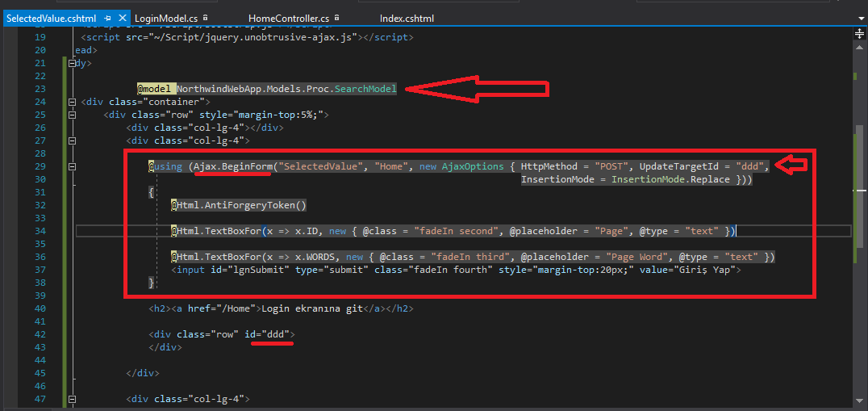Viewport: 868px width, 411px height.
Task: Click line number 34 in the gutter
Action: (x=40, y=231)
